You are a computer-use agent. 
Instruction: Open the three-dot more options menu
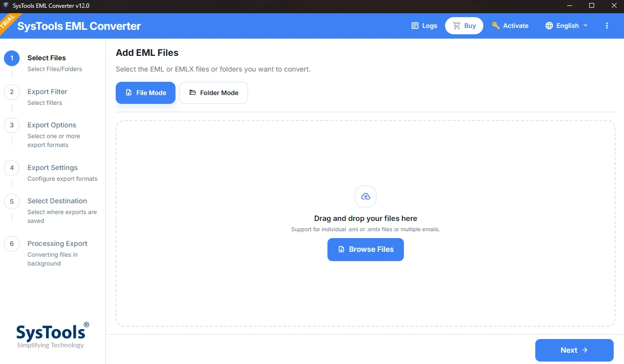coord(607,25)
